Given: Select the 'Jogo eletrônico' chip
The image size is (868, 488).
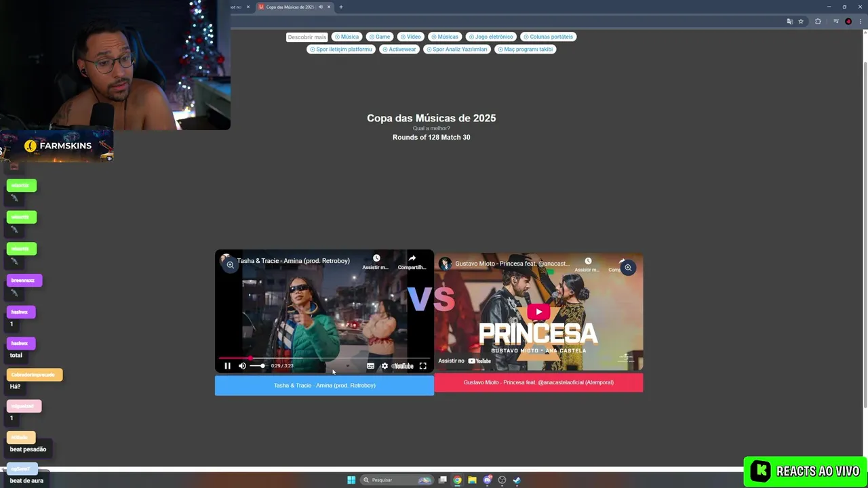Looking at the screenshot, I should [491, 37].
